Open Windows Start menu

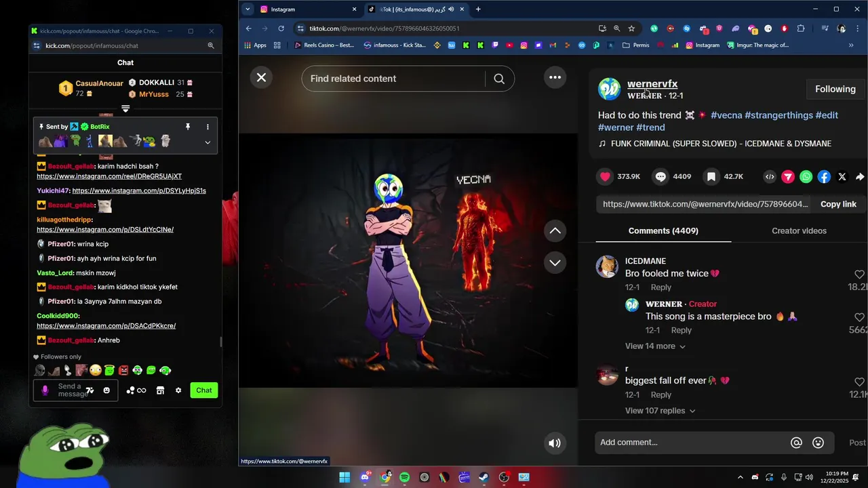[x=344, y=477]
